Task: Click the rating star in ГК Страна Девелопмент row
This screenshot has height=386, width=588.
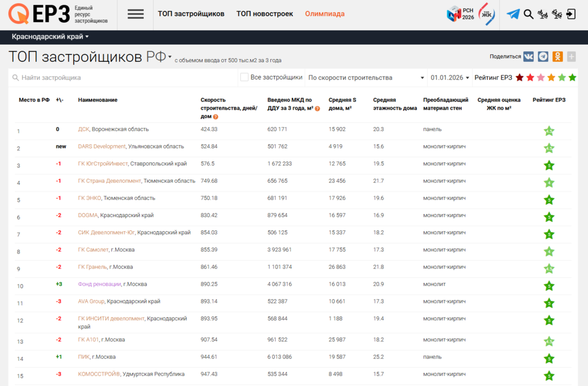Action: (x=549, y=182)
